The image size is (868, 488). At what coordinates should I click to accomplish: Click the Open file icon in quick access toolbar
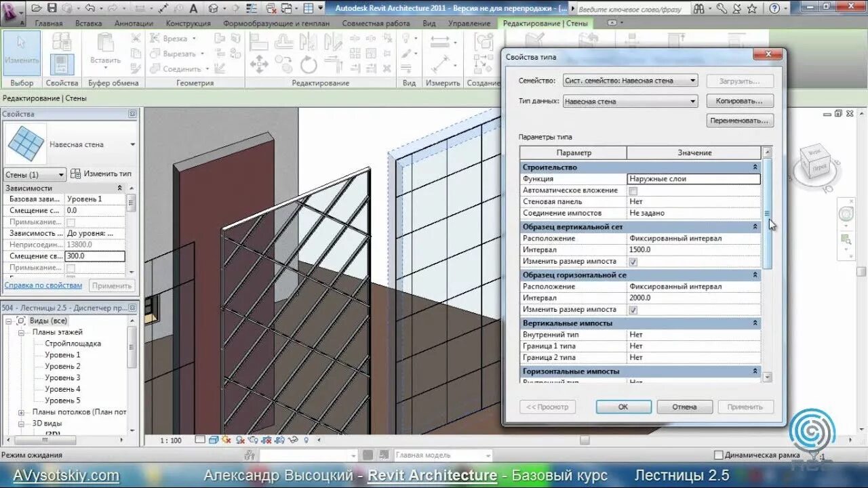36,8
